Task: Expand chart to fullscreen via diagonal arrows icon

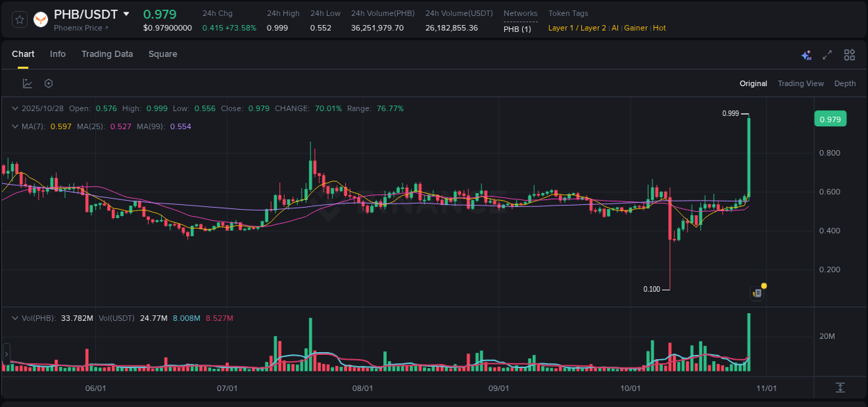Action: pos(826,54)
